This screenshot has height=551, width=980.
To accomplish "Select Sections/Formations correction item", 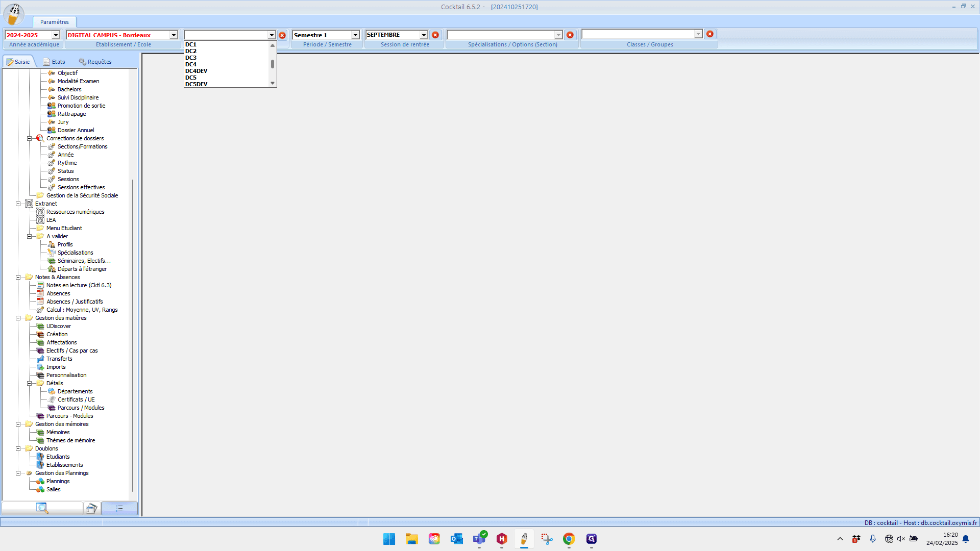I will pos(82,146).
